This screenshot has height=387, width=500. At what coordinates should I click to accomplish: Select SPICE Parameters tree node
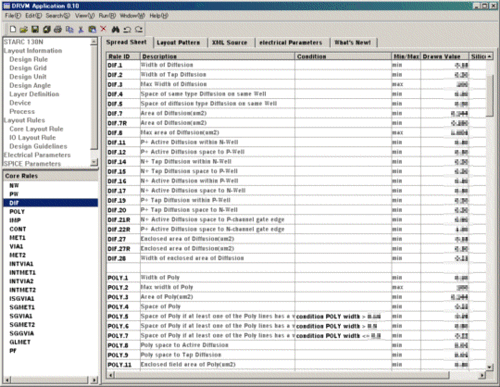(32, 163)
